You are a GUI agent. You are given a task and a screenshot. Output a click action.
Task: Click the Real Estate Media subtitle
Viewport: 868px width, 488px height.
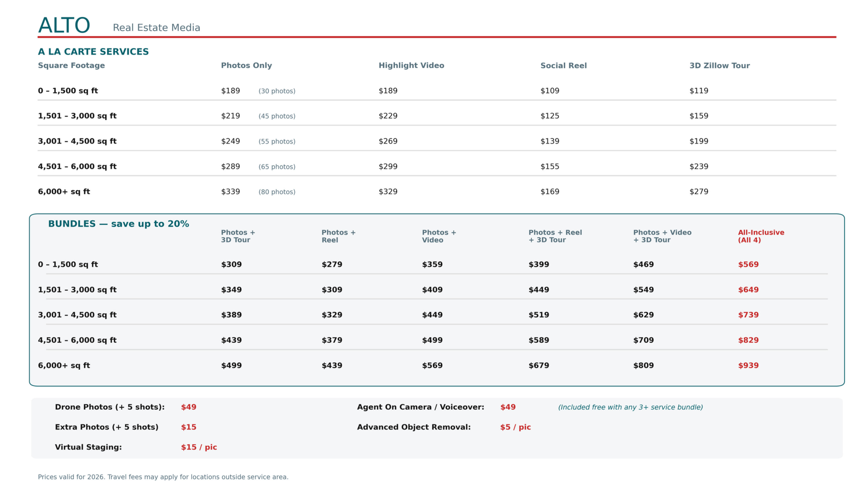click(156, 28)
